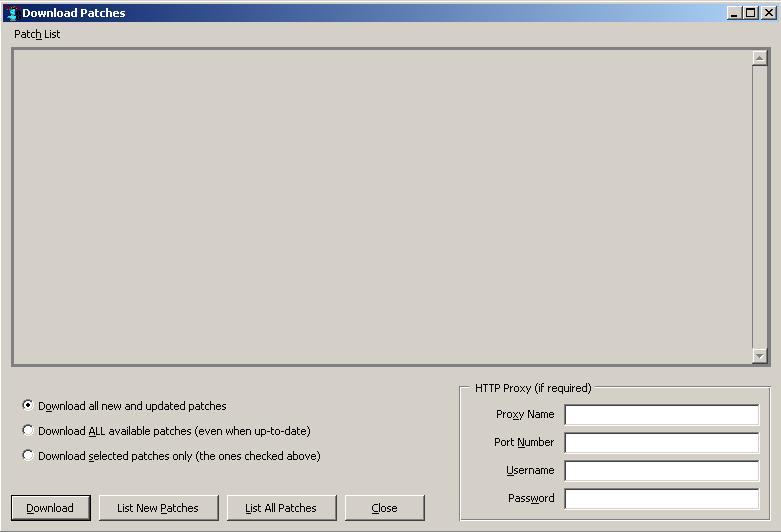The width and height of the screenshot is (781, 532).
Task: Choose Download ALL available patches option
Action: 28,430
